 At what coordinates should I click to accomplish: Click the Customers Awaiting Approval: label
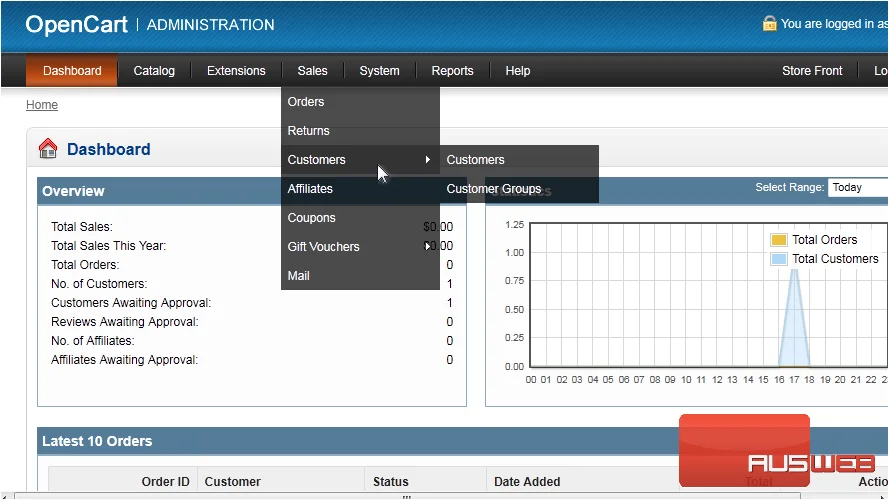[131, 303]
